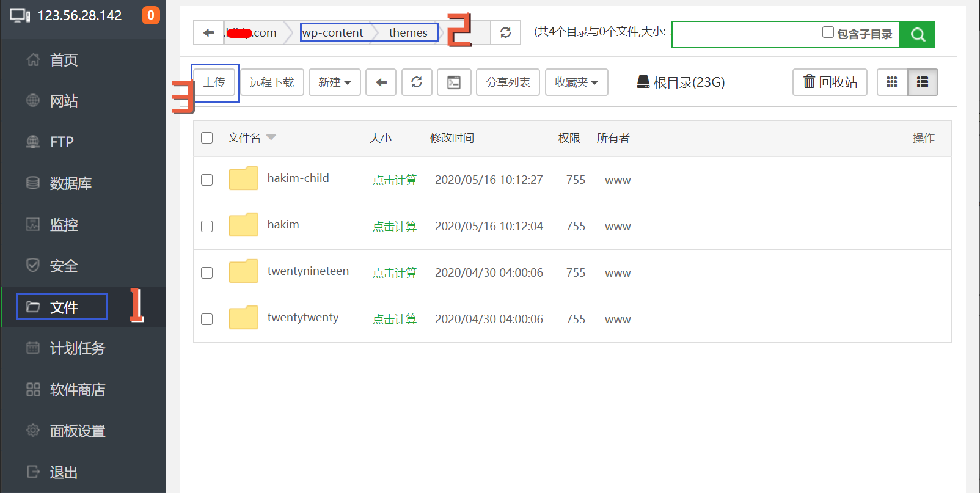Expand the 新建 dropdown
This screenshot has height=493, width=980.
[x=334, y=82]
